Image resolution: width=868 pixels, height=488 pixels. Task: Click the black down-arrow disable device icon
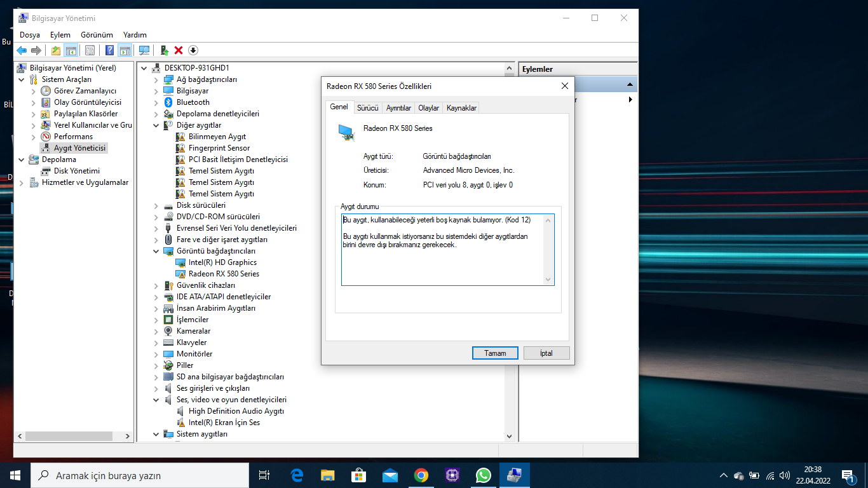193,50
